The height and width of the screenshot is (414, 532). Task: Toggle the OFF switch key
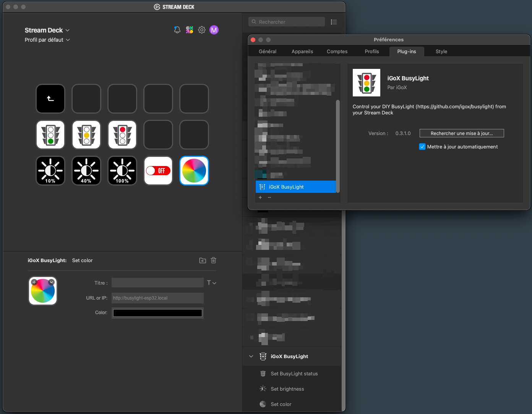point(158,171)
